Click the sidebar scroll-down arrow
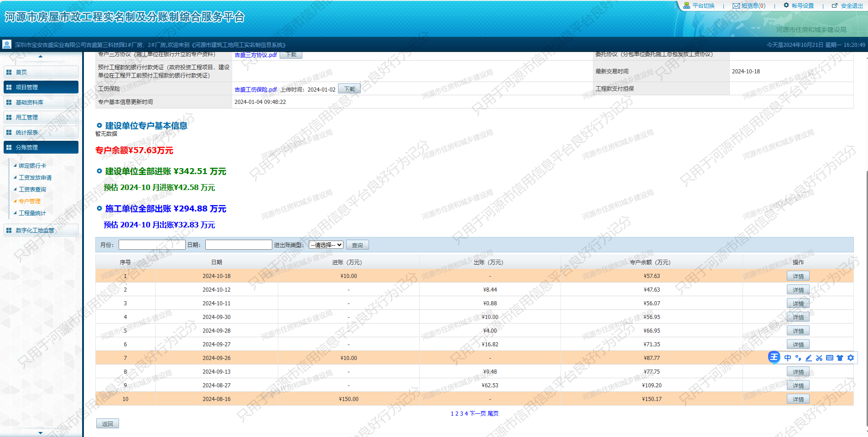The height and width of the screenshot is (437, 868). point(41,433)
